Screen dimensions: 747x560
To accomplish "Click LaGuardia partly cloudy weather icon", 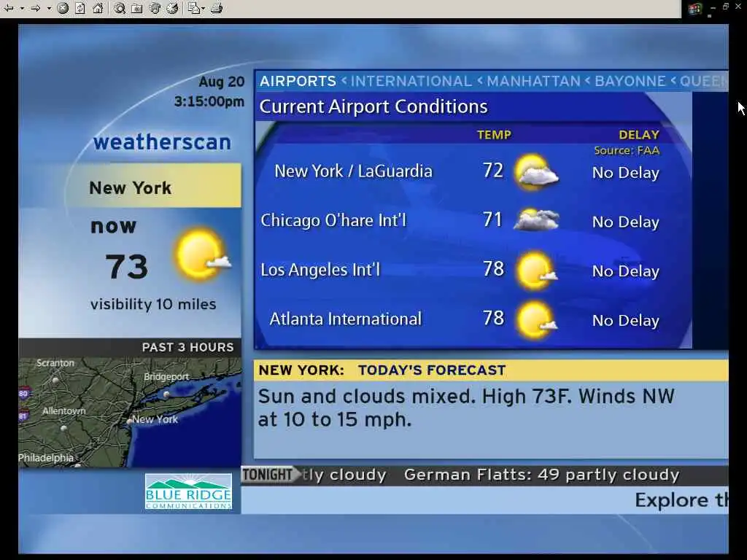I will (x=536, y=171).
